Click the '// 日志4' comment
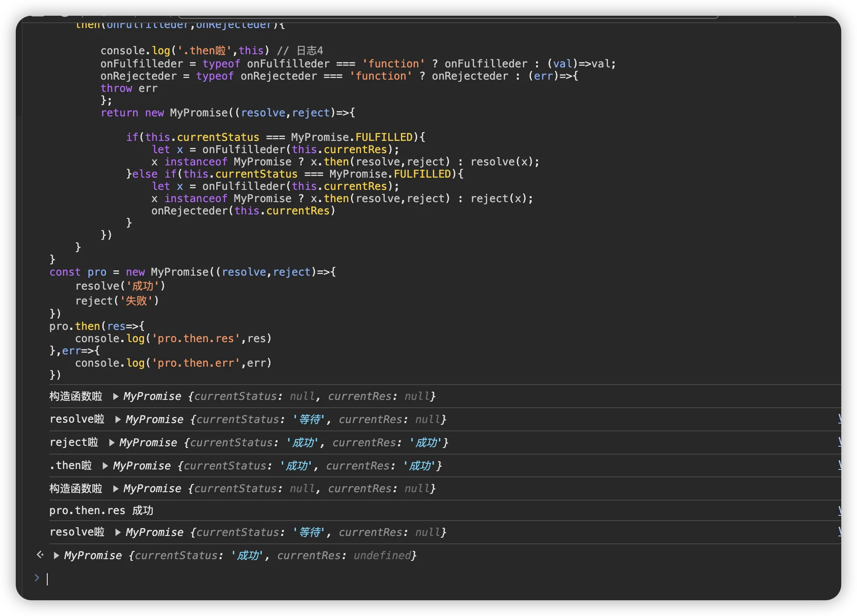 pyautogui.click(x=300, y=51)
